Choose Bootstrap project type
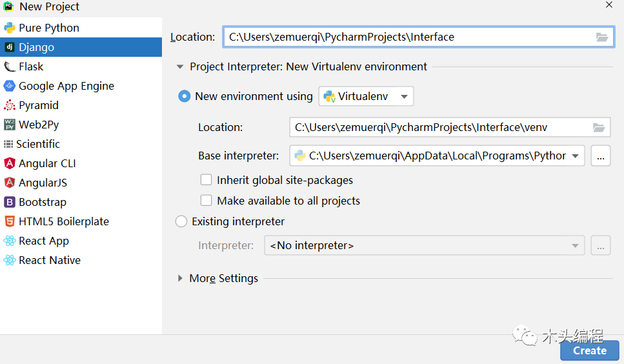Screen dimensions: 624x364 click(x=81, y=202)
